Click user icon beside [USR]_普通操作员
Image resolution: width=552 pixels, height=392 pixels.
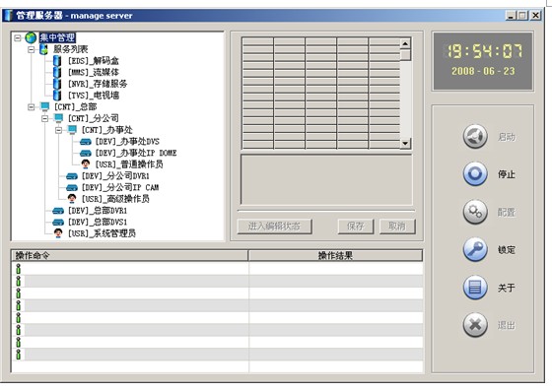pos(86,163)
